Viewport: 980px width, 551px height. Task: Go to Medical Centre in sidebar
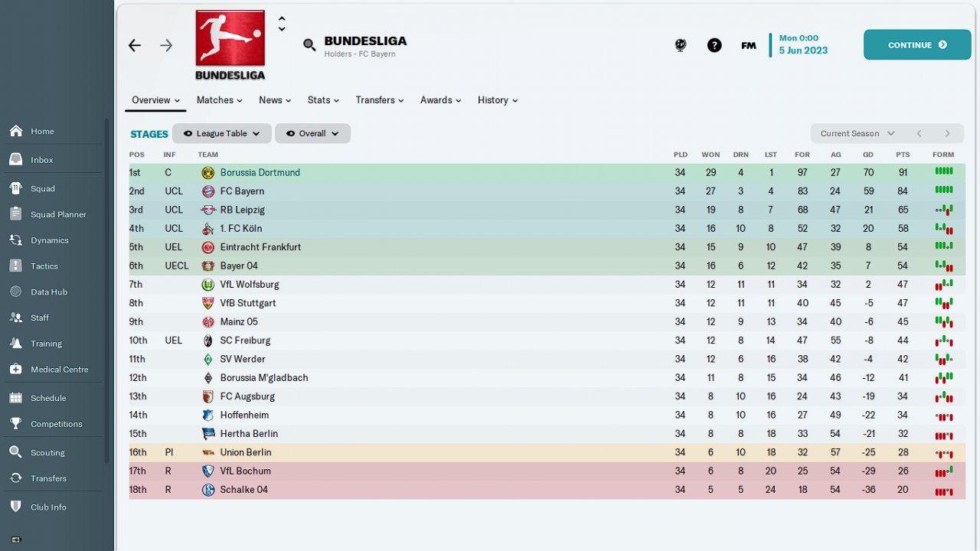point(59,370)
